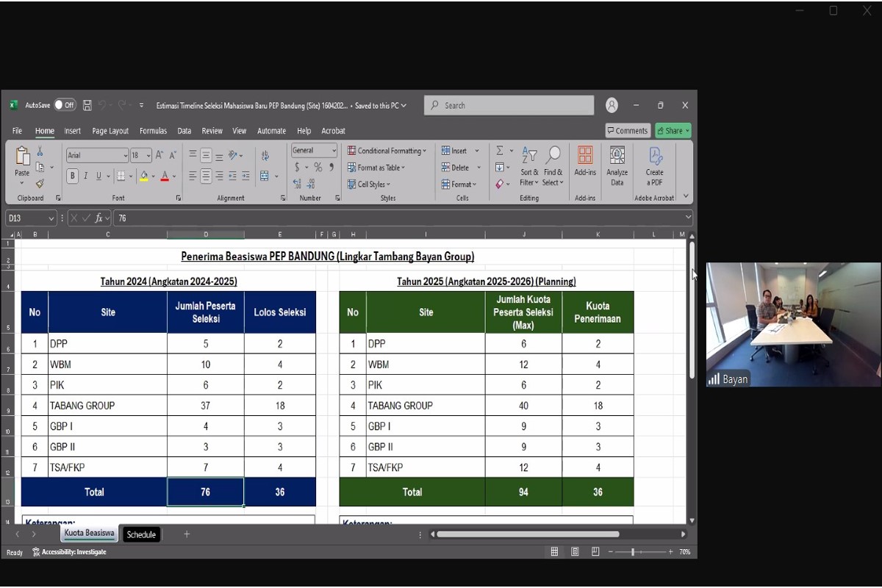
Task: Click the Comments button
Action: (x=627, y=131)
